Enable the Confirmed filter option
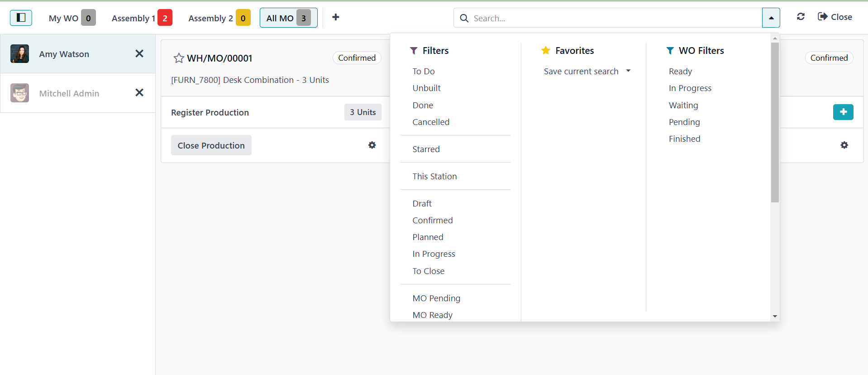 coord(432,220)
